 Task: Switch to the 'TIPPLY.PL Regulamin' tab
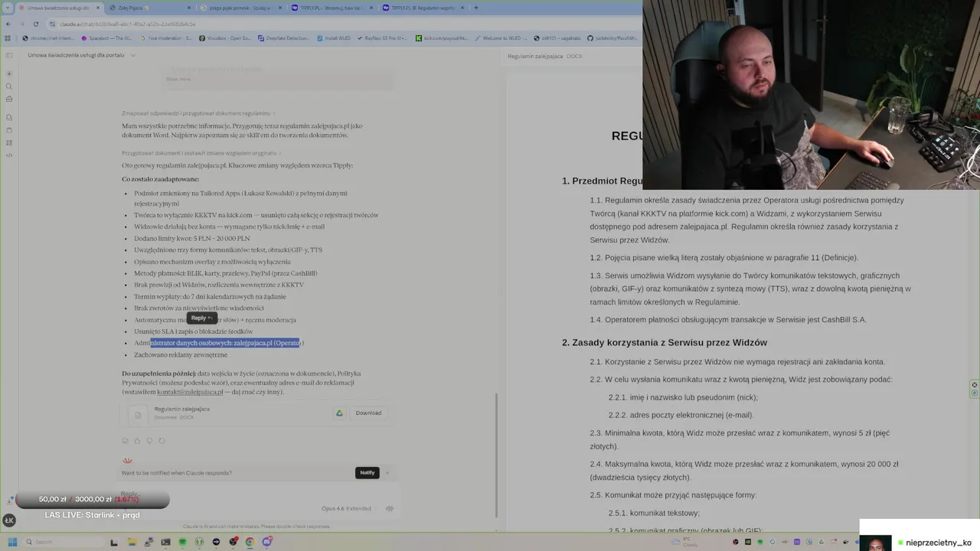pyautogui.click(x=423, y=8)
